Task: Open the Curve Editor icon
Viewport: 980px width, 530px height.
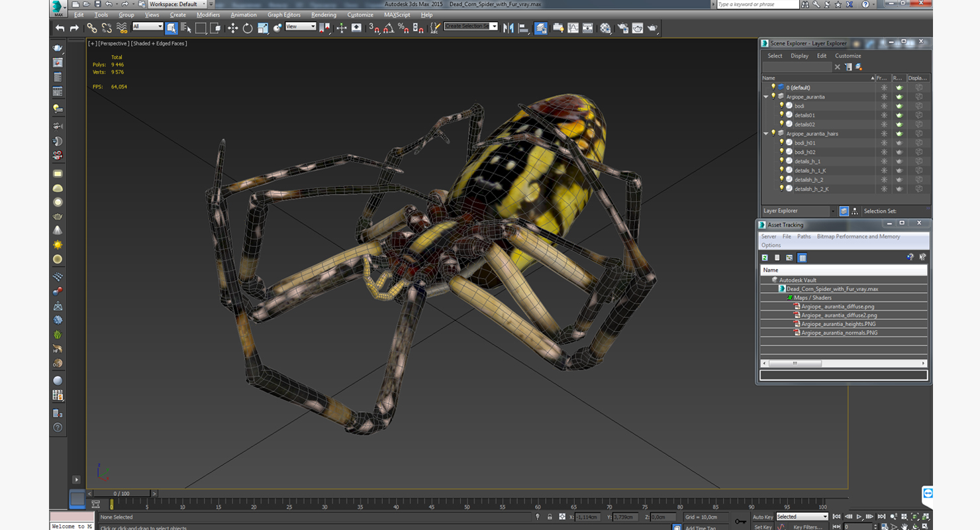Action: (x=573, y=28)
